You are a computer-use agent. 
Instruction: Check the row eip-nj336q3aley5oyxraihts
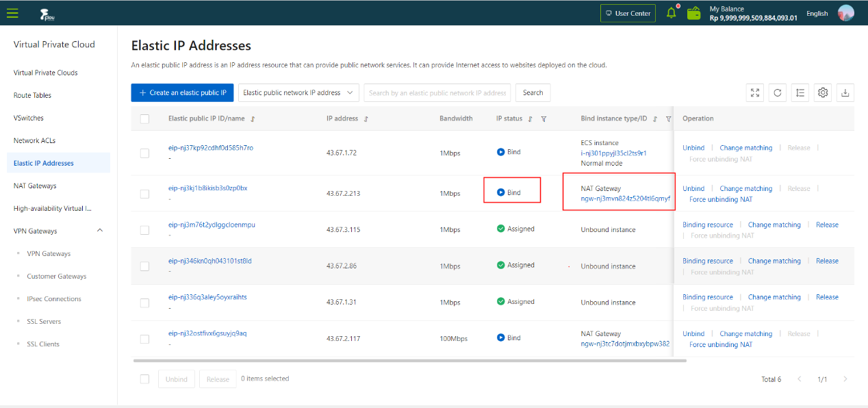(144, 303)
